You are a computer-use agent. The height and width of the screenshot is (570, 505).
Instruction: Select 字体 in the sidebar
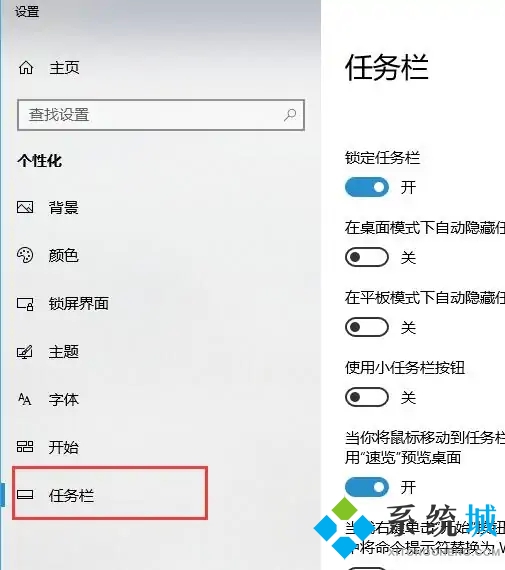[64, 400]
